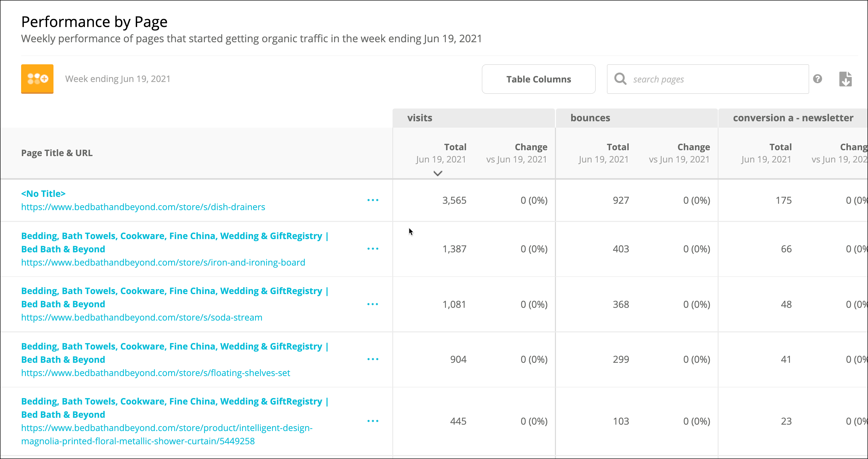Click bounces value 368
Viewport: 868px width, 459px height.
click(621, 304)
